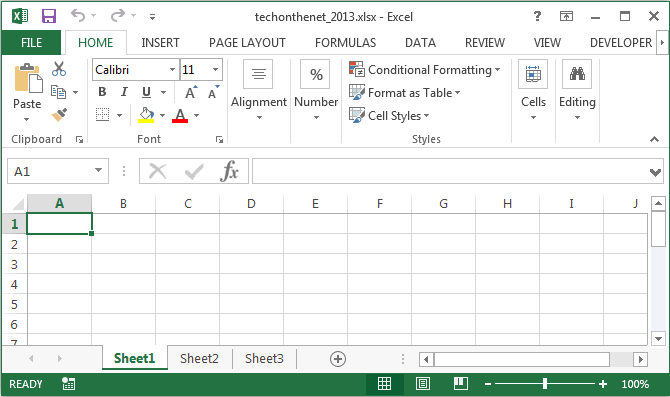670x397 pixels.
Task: Toggle Bold formatting
Action: click(x=102, y=92)
